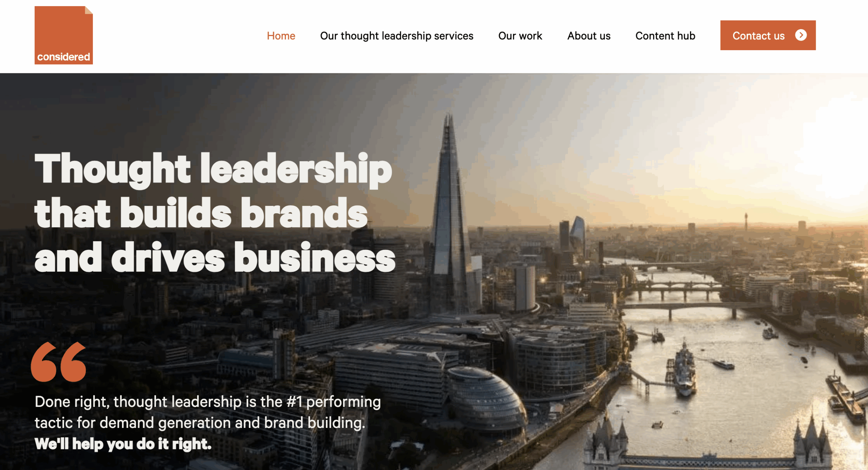
Task: Click the folded corner of the logo
Action: 88,10
